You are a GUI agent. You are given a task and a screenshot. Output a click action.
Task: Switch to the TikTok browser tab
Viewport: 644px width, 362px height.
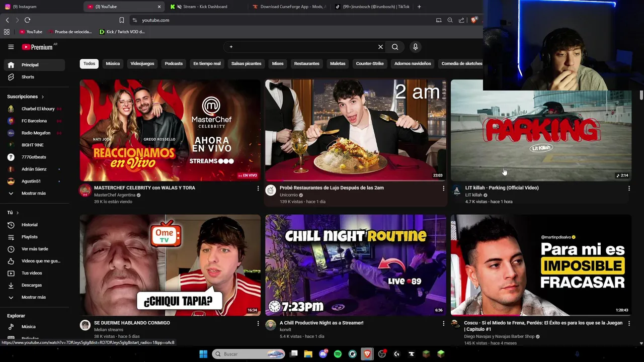(372, 7)
